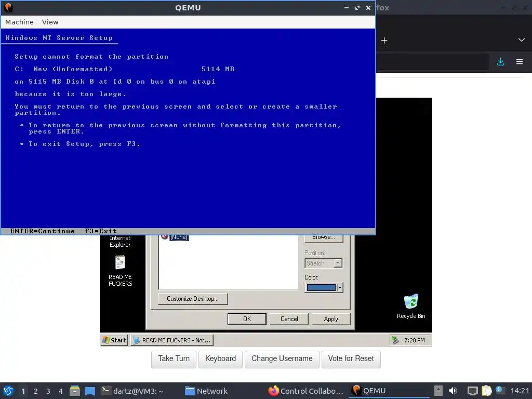
Task: Click the ENTER=Continue status text
Action: pos(42,231)
